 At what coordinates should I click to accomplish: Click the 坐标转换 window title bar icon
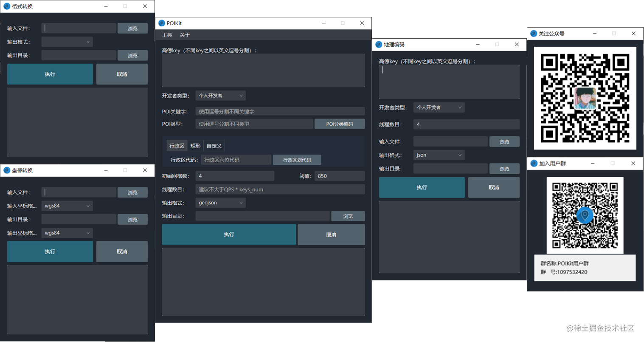point(6,170)
